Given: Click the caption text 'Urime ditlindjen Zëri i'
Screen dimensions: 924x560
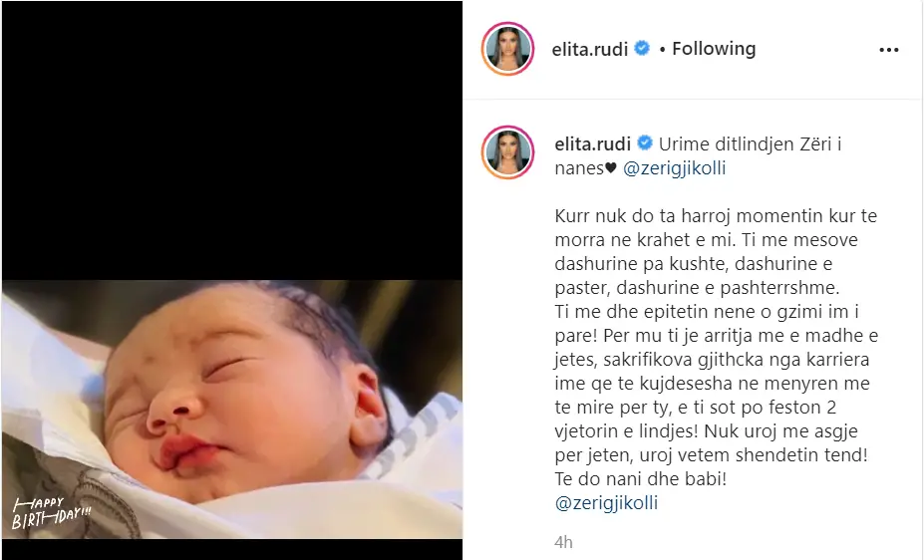Looking at the screenshot, I should click(x=751, y=143).
